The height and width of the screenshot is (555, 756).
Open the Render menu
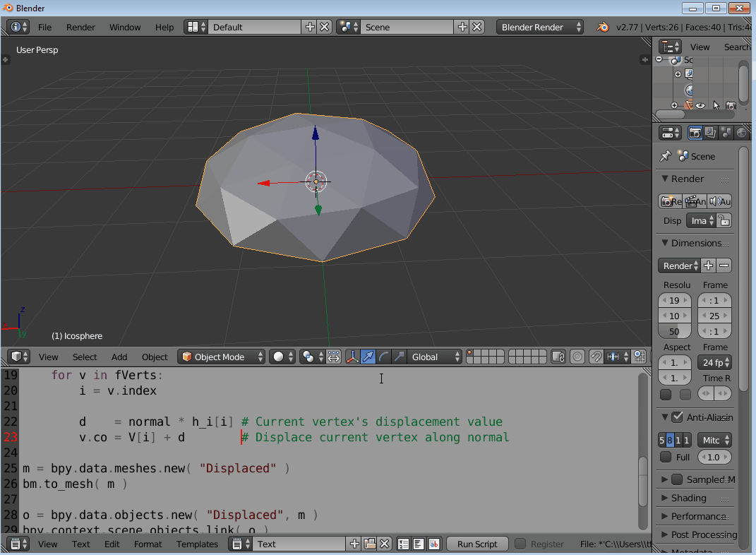[x=80, y=27]
